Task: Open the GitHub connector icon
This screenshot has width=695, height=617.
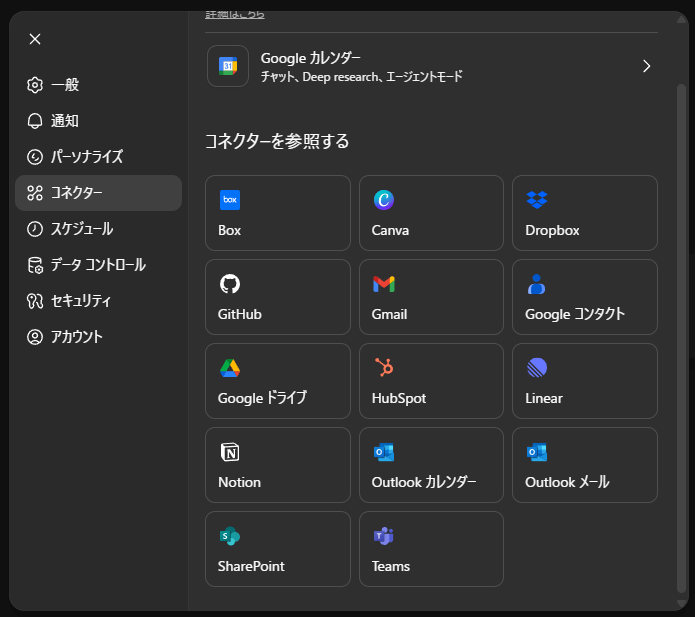Action: coord(230,284)
